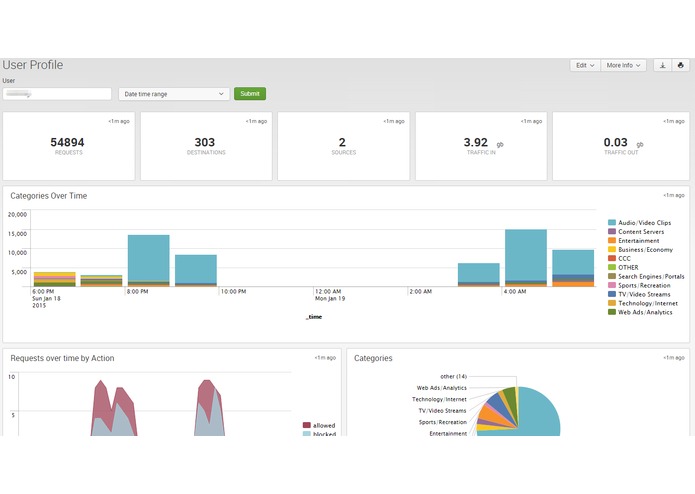The image size is (695, 494).
Task: Click the green Submit button
Action: [x=250, y=93]
